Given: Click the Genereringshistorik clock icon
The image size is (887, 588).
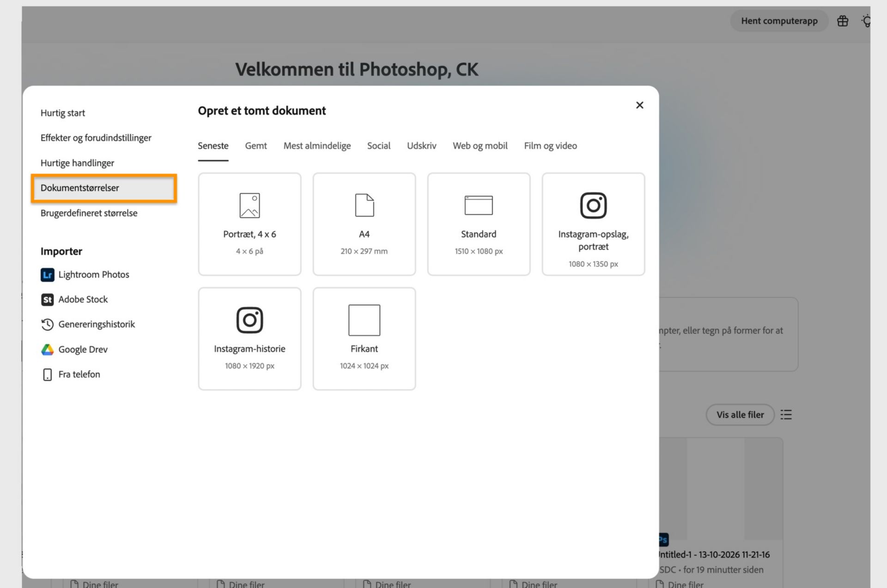Looking at the screenshot, I should coord(47,324).
